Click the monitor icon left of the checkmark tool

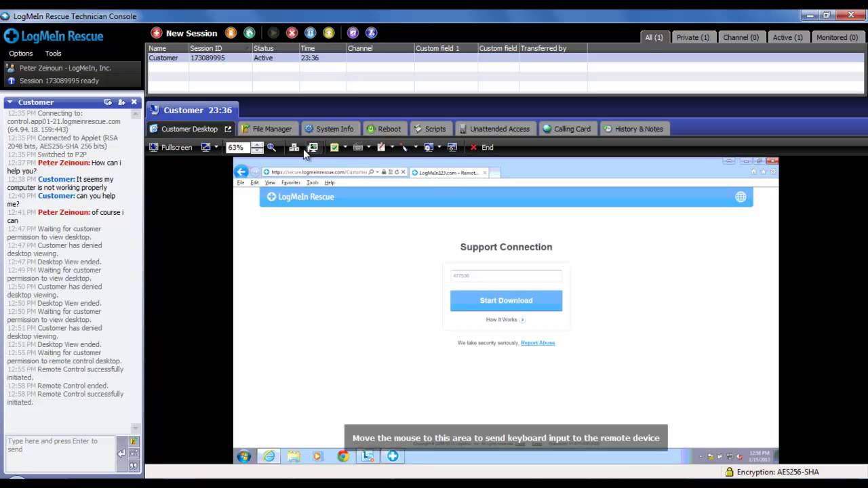[313, 147]
